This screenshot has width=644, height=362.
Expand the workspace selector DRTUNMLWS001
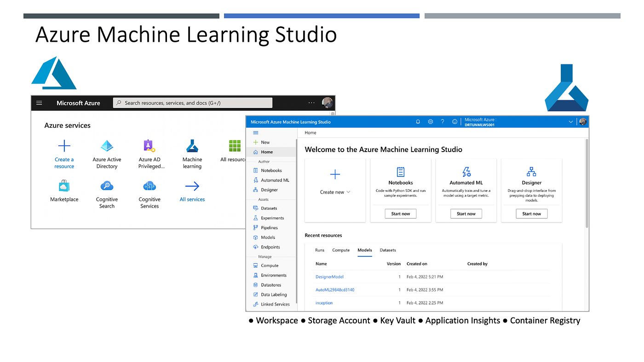[571, 122]
